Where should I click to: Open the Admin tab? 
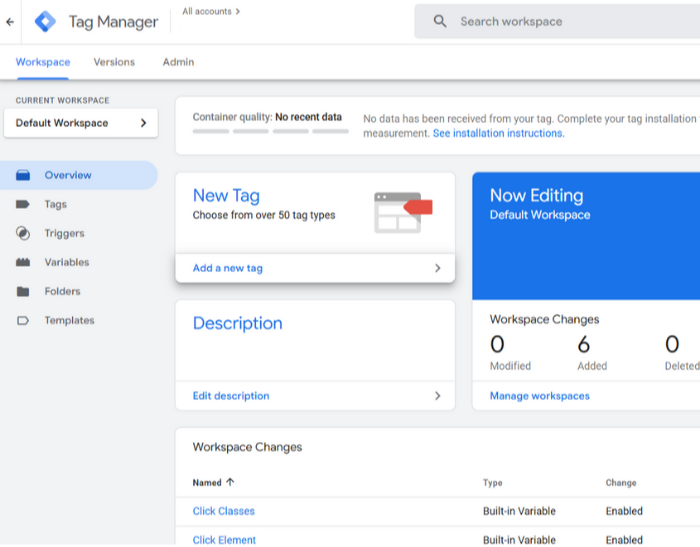point(178,62)
